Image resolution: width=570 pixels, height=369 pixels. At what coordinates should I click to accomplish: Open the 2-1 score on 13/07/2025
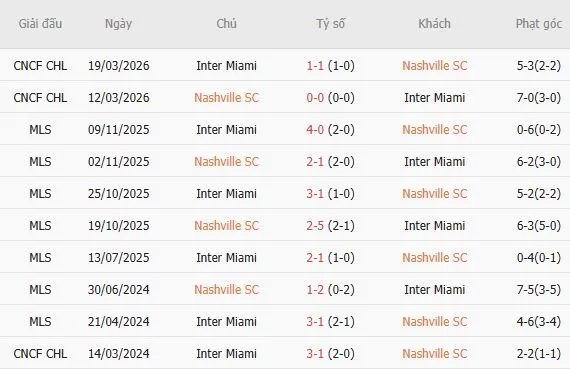(x=315, y=258)
